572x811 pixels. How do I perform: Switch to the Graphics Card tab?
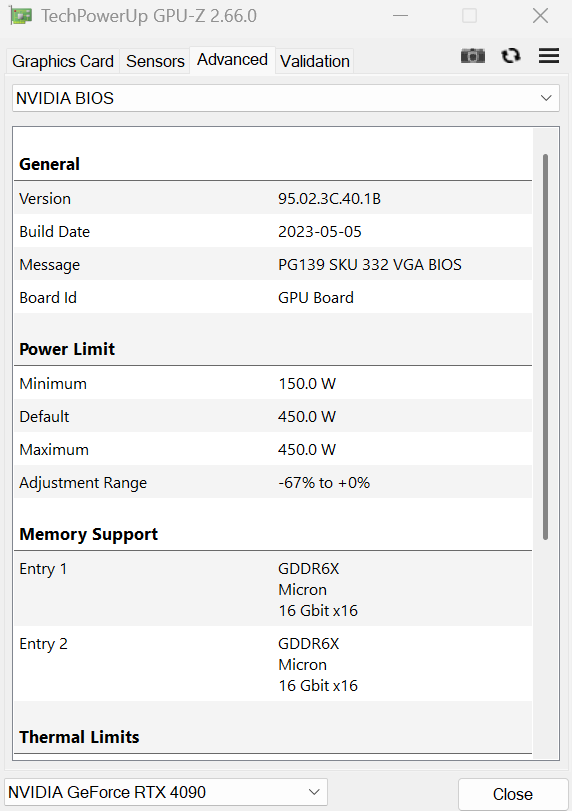[x=63, y=61]
